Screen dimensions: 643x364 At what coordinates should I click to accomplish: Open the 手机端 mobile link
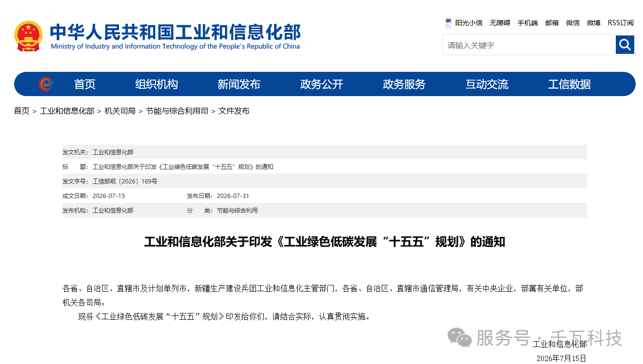(x=527, y=23)
